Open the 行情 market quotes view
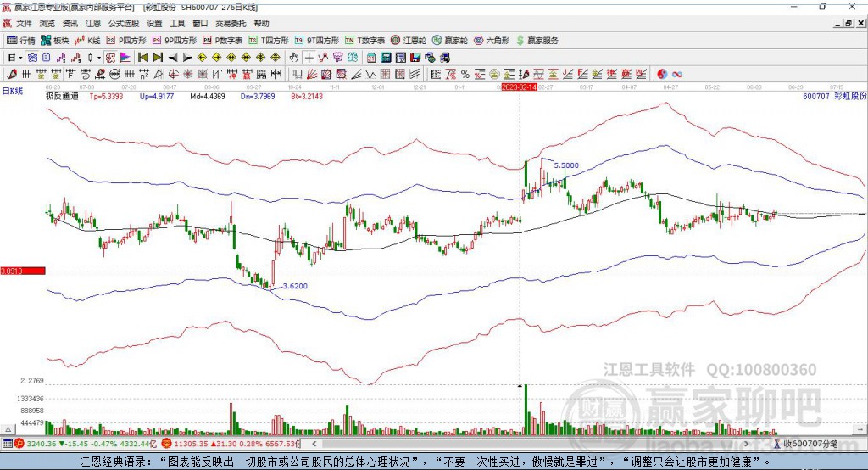Viewport: 868px width, 470px height. (x=21, y=41)
